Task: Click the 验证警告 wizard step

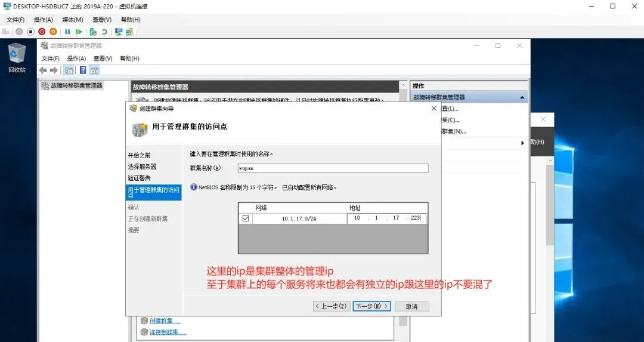Action: [x=139, y=178]
